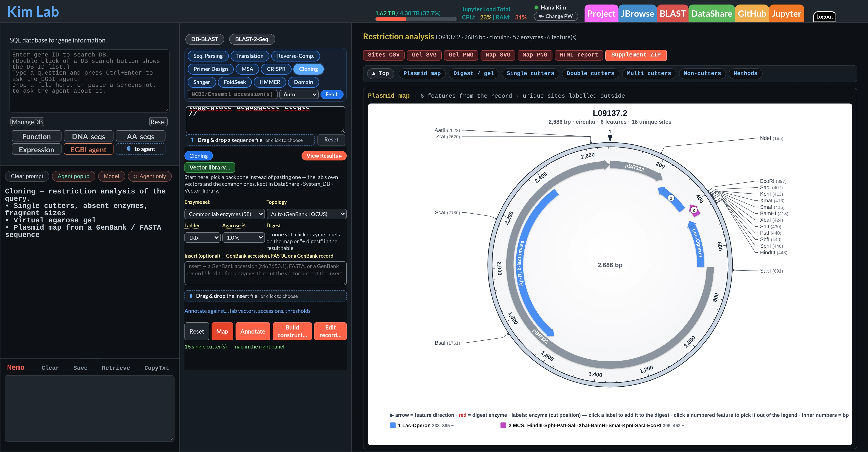Open the Agarose % dropdown
This screenshot has width=868, height=452.
(x=243, y=238)
